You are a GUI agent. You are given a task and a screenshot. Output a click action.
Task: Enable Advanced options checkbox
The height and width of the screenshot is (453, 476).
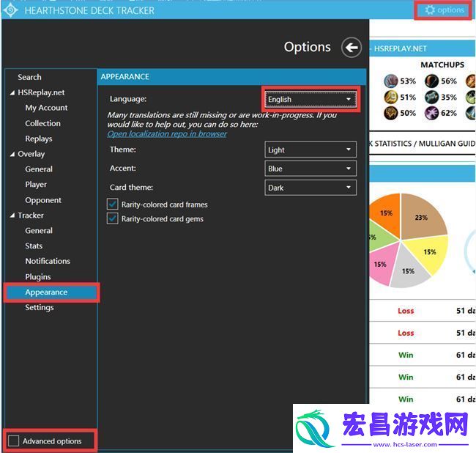pos(14,441)
